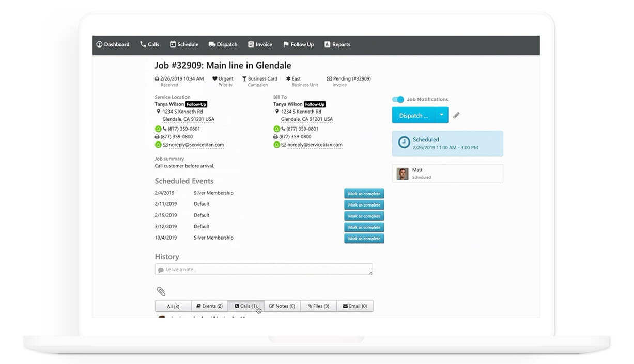Click the pencil edit icon beside Dispatch
The image size is (634, 364).
(456, 116)
